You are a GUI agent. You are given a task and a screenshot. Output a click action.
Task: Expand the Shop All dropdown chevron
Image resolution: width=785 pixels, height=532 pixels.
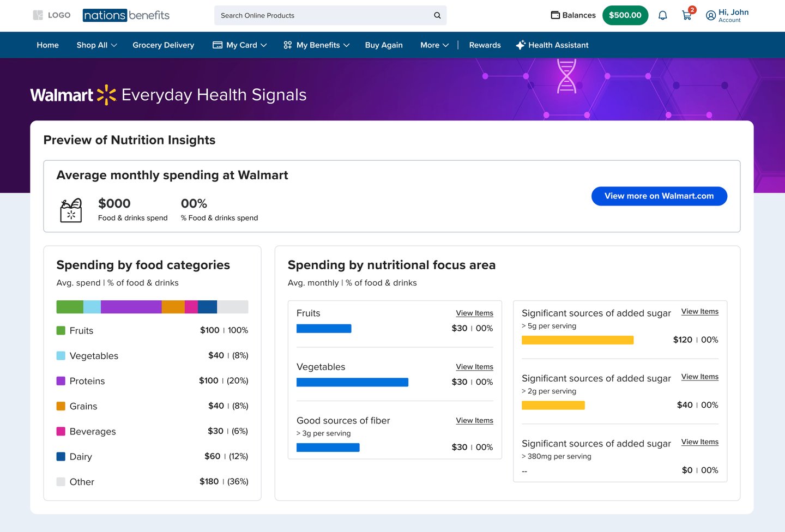(x=114, y=45)
